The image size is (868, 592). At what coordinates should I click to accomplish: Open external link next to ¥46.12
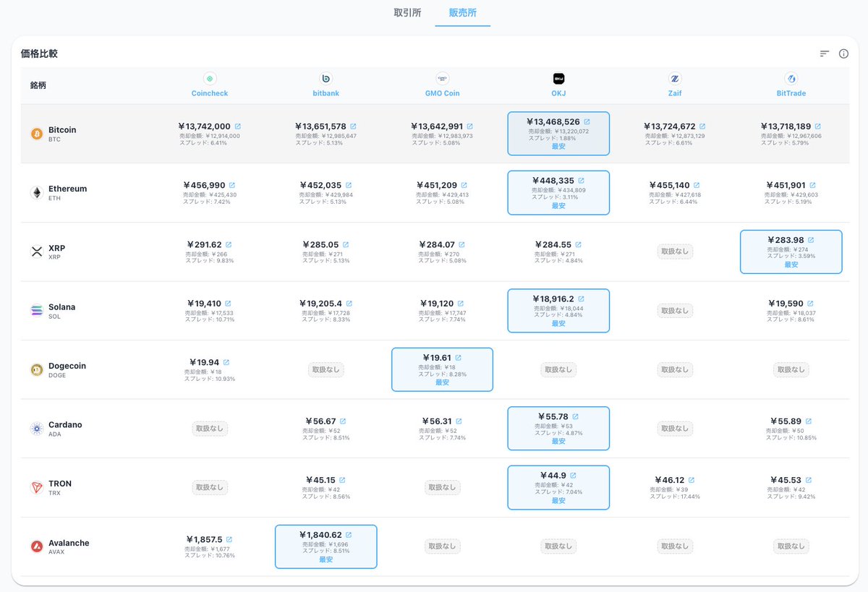tap(691, 480)
